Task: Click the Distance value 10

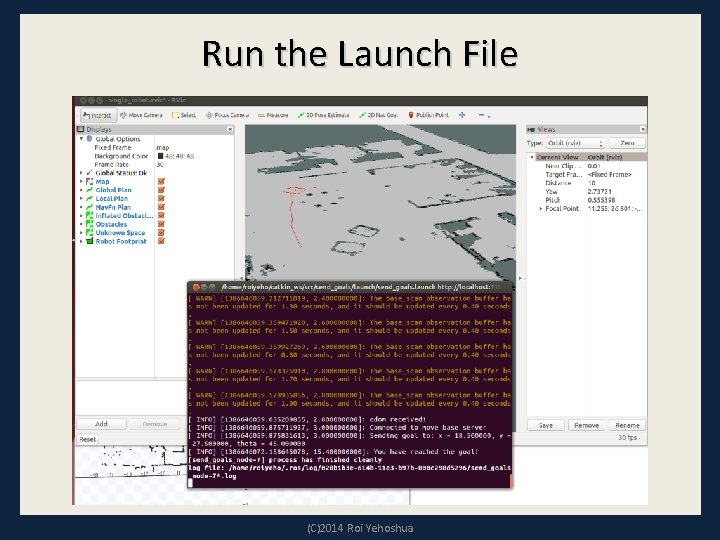Action: [x=591, y=183]
